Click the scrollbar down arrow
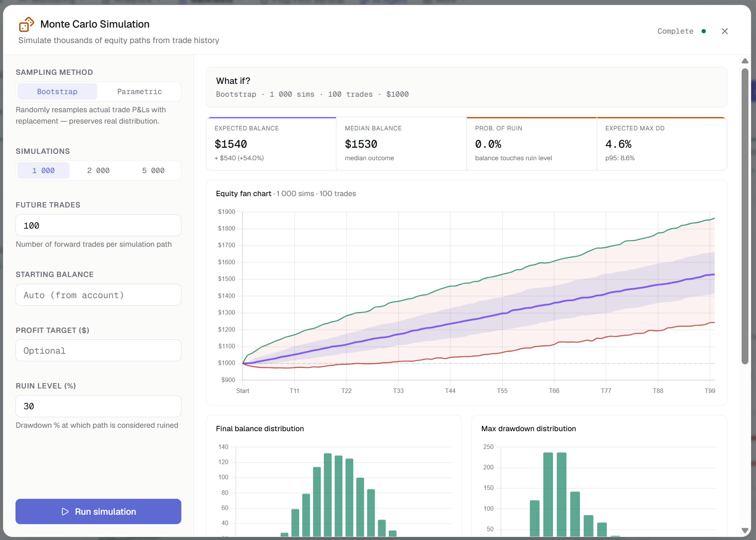Viewport: 756px width, 540px height. (x=745, y=530)
